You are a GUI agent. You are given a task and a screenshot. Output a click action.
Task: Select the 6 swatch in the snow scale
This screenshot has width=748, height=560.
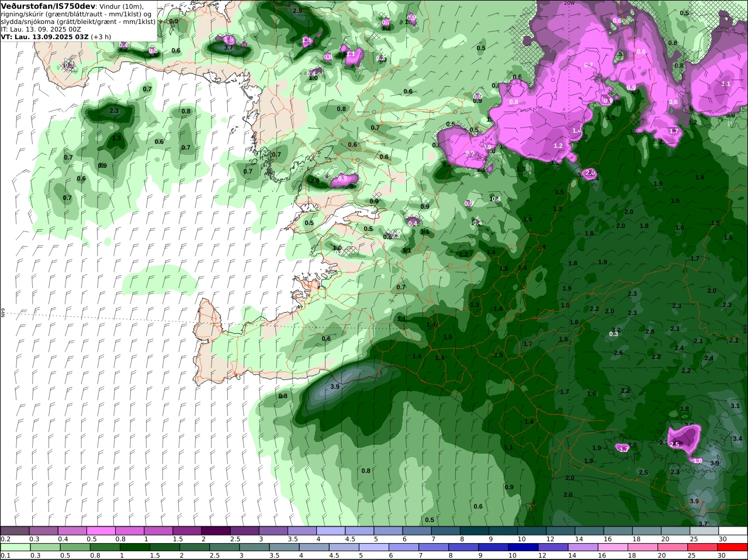(417, 531)
